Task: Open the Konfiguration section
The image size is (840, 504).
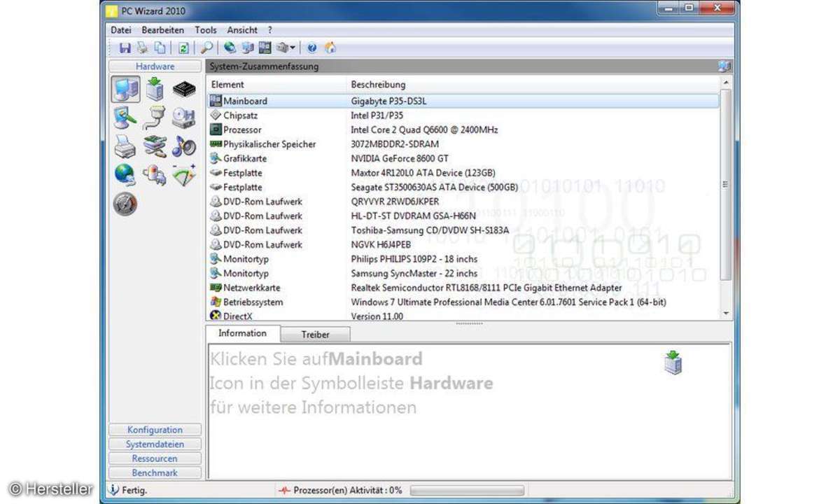Action: coord(155,430)
